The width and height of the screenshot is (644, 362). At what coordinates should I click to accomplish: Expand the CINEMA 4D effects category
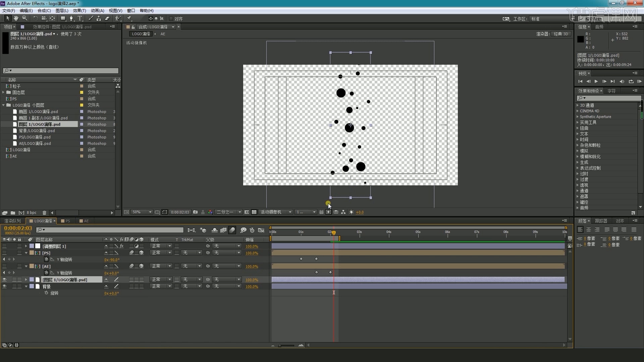[x=578, y=111]
